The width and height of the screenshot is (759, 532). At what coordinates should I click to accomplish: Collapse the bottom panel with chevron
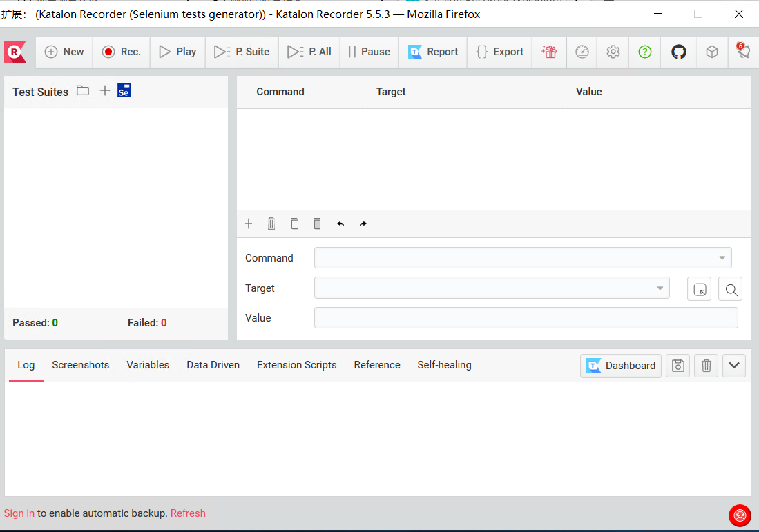pos(734,366)
